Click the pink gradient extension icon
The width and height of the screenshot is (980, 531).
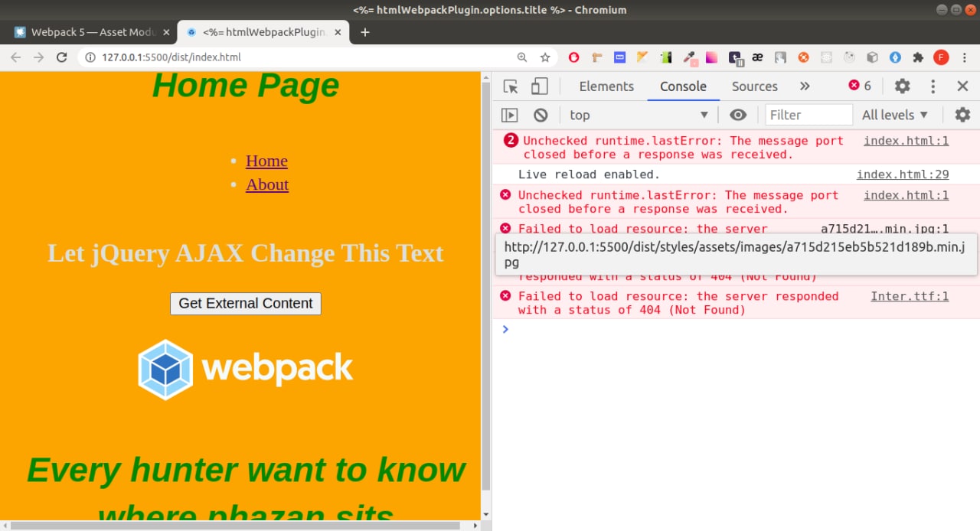click(x=711, y=57)
